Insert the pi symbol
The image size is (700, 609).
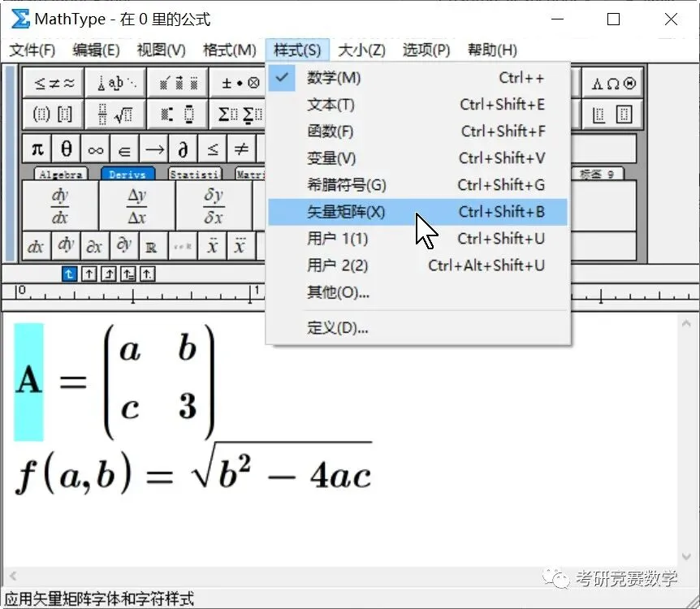tap(37, 149)
